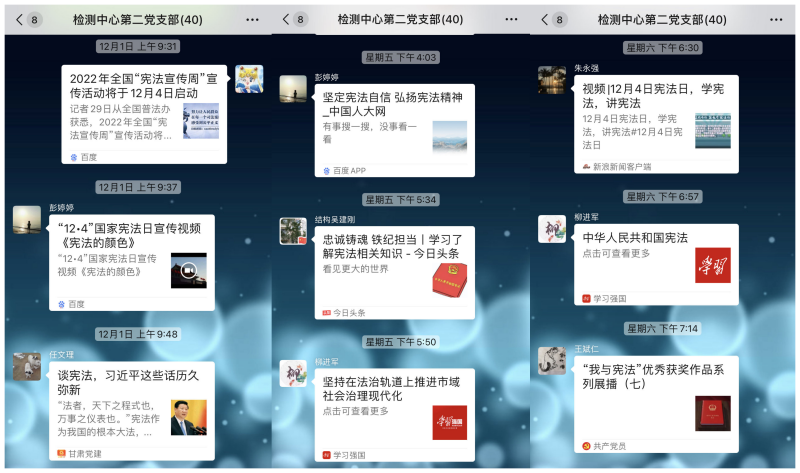The image size is (800, 473).
Task: Open the three-dot menu in the middle panel
Action: click(x=517, y=19)
